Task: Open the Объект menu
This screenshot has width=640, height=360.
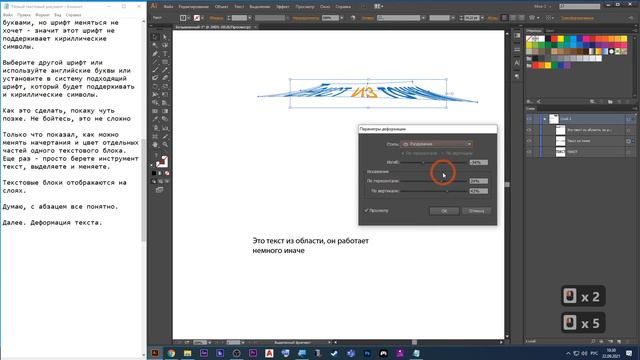Action: [x=221, y=7]
